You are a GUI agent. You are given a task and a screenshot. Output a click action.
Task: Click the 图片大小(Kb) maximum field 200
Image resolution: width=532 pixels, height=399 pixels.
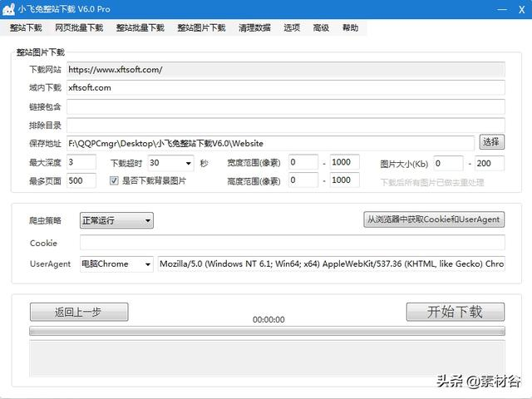pyautogui.click(x=490, y=164)
